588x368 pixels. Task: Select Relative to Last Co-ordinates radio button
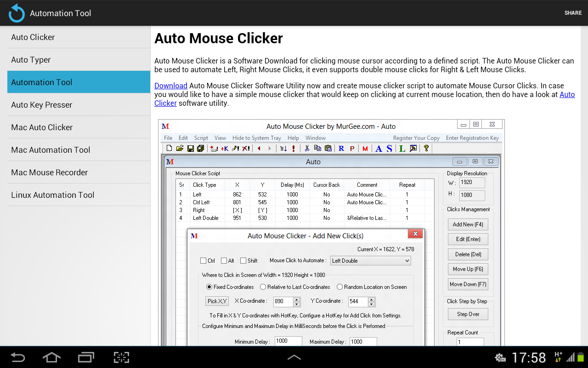click(263, 287)
